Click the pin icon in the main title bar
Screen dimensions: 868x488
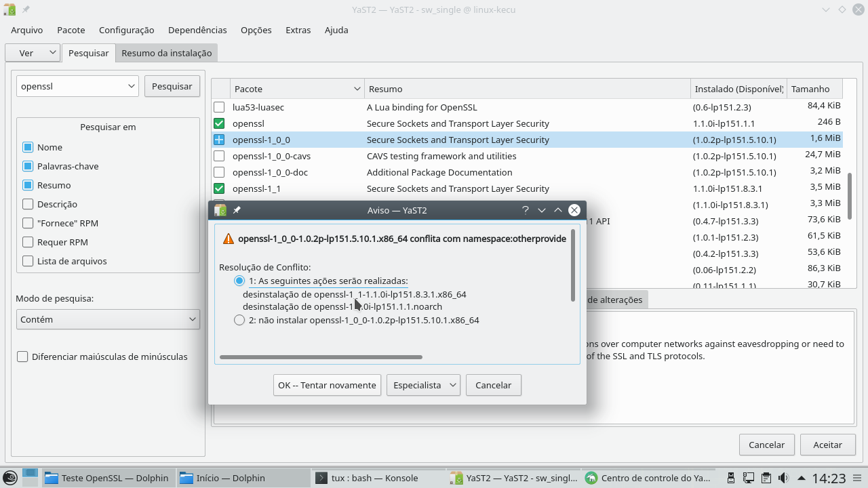coord(26,9)
